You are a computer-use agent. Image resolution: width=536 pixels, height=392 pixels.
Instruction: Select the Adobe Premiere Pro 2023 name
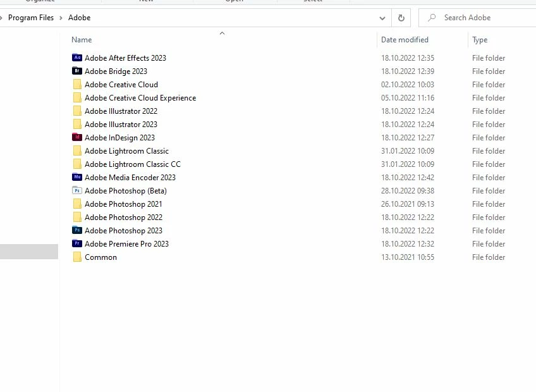(127, 244)
